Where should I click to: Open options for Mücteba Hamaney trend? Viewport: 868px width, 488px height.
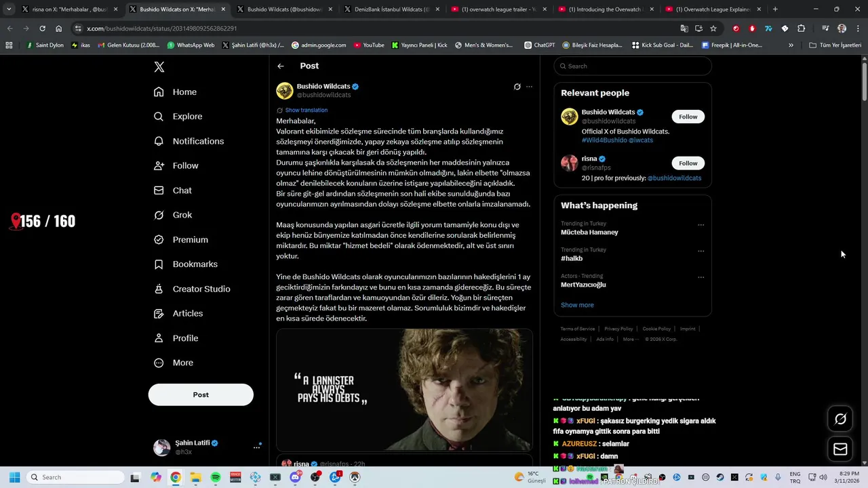701,225
